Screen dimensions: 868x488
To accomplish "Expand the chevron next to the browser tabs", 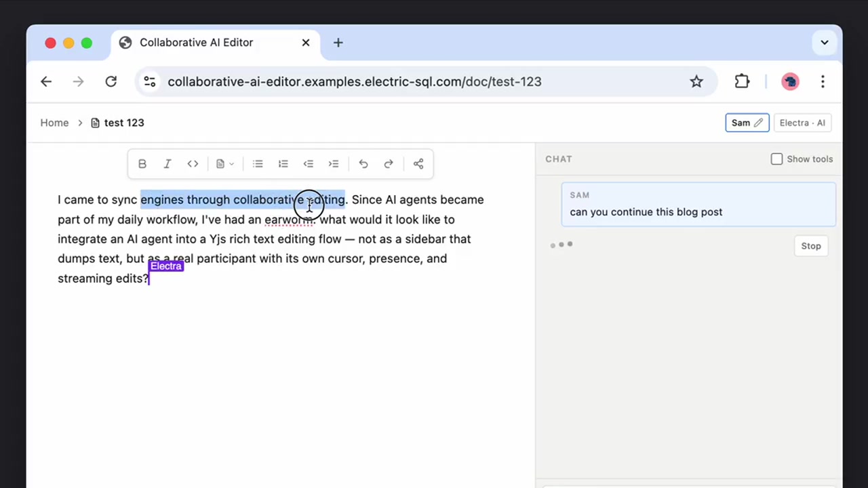I will pos(825,42).
